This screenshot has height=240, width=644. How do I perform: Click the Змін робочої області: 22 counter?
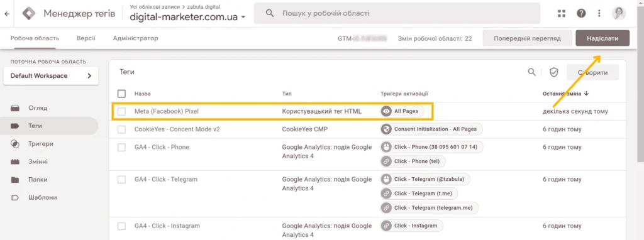pos(435,38)
